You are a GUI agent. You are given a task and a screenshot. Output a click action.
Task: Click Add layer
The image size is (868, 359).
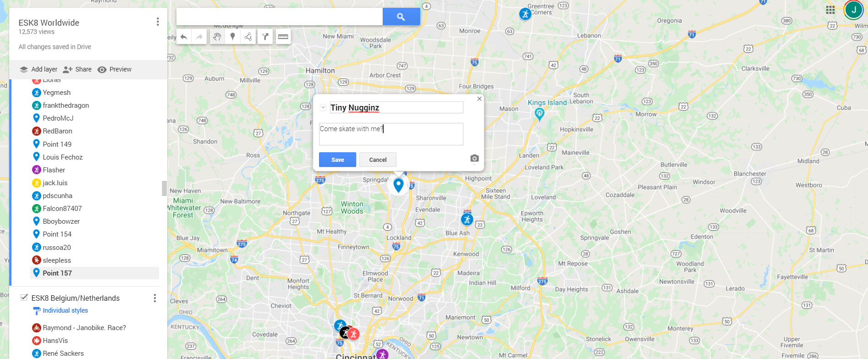click(38, 69)
